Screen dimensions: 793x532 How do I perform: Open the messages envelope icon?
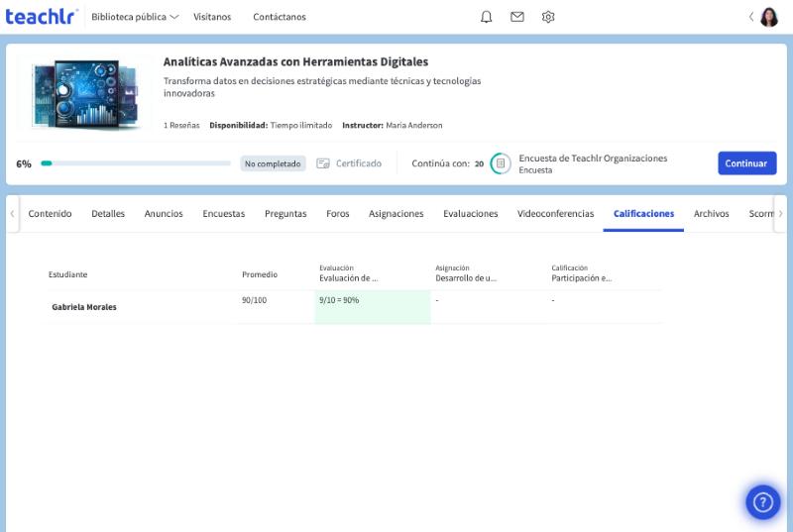point(516,17)
